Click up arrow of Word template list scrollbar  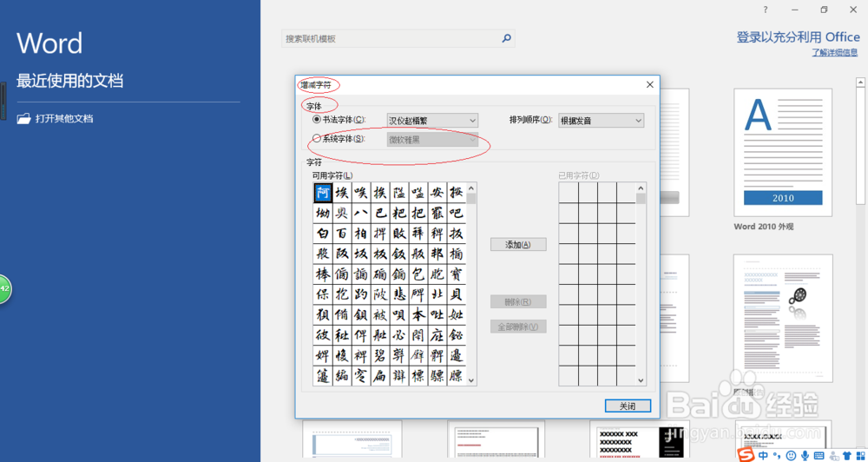pos(861,82)
